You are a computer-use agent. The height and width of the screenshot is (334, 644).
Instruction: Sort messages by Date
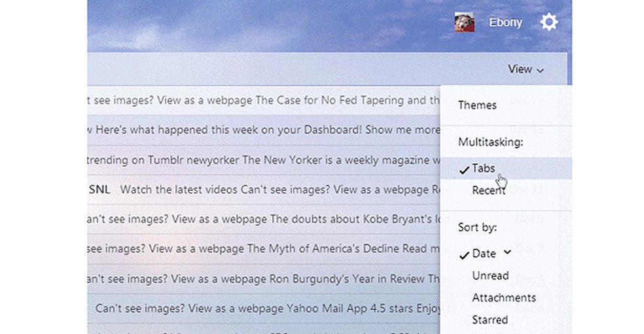[x=484, y=254]
